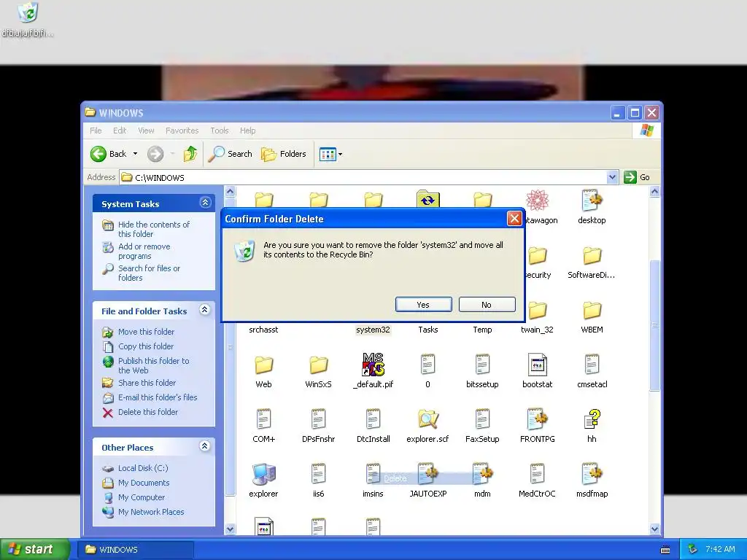Expand the Address bar dropdown arrow
This screenshot has height=560, width=747.
612,177
